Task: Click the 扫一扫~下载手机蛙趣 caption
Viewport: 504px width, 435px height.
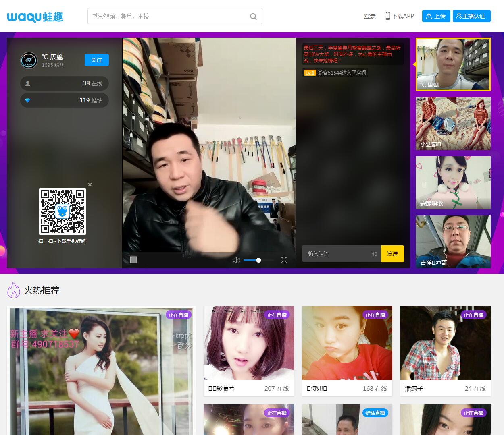Action: [62, 241]
